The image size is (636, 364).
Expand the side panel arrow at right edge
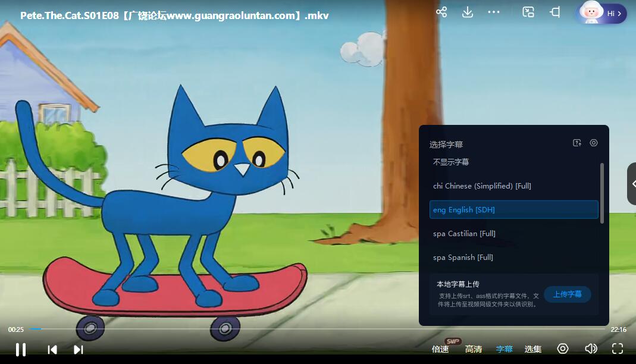(x=632, y=184)
